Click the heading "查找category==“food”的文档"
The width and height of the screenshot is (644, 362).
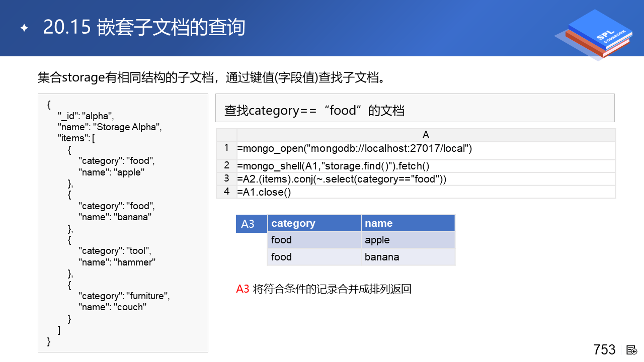tap(314, 110)
